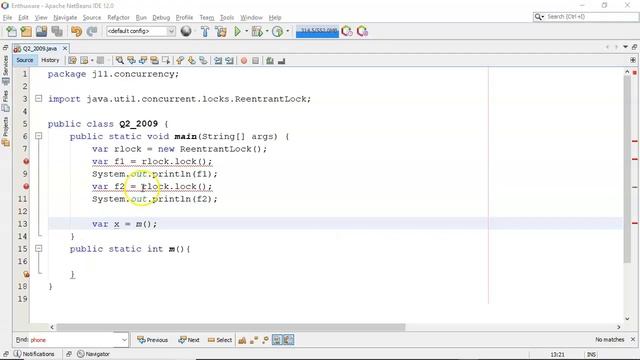Click Next Bookmark icon in editor toolbar
Image resolution: width=640 pixels, height=360 pixels.
[191, 60]
